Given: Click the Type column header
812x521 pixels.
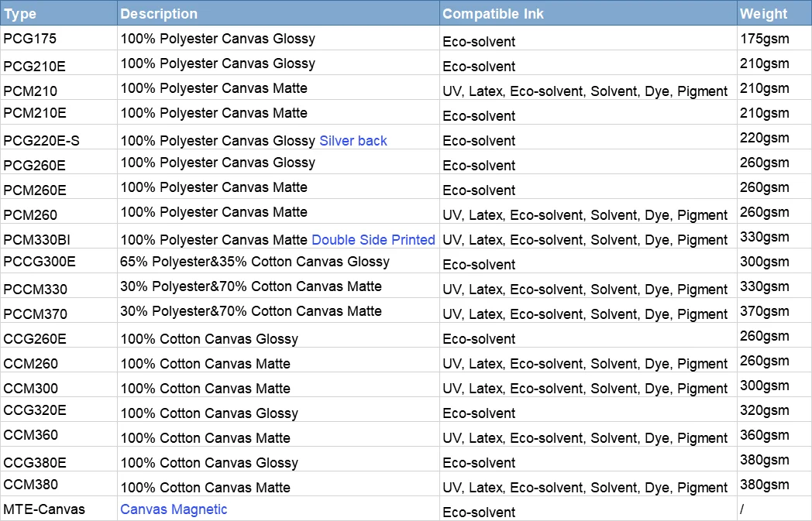Looking at the screenshot, I should [x=20, y=14].
